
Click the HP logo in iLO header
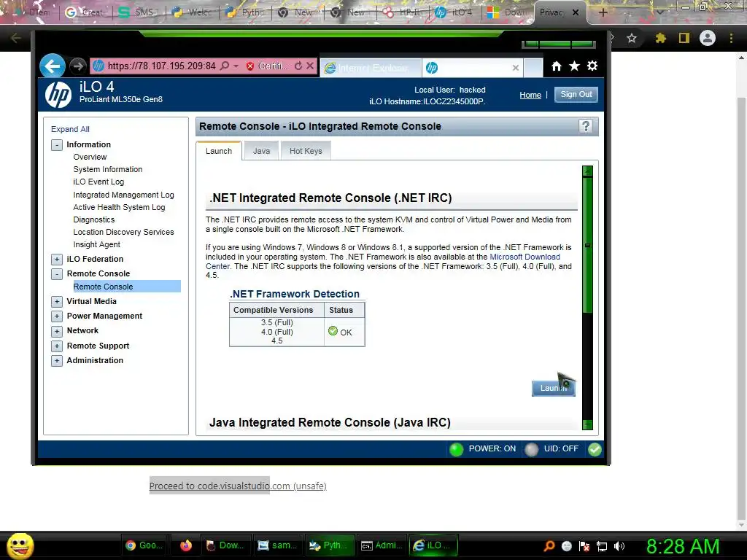(x=58, y=94)
